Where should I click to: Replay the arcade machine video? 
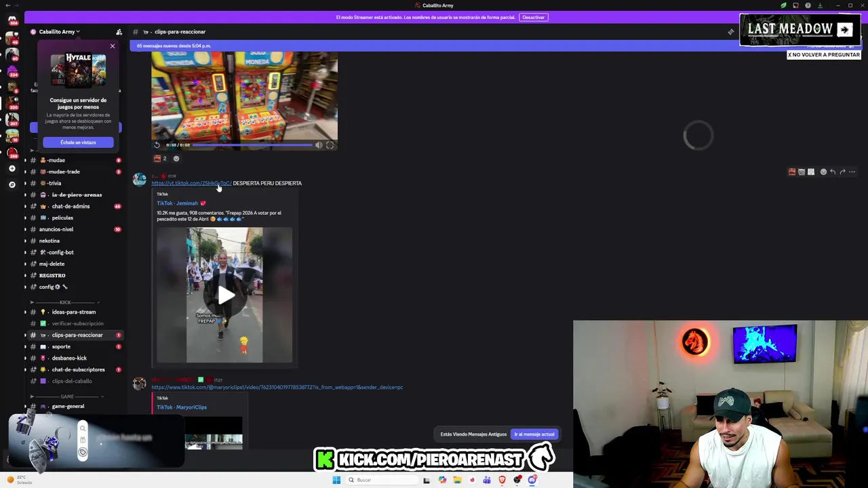157,145
